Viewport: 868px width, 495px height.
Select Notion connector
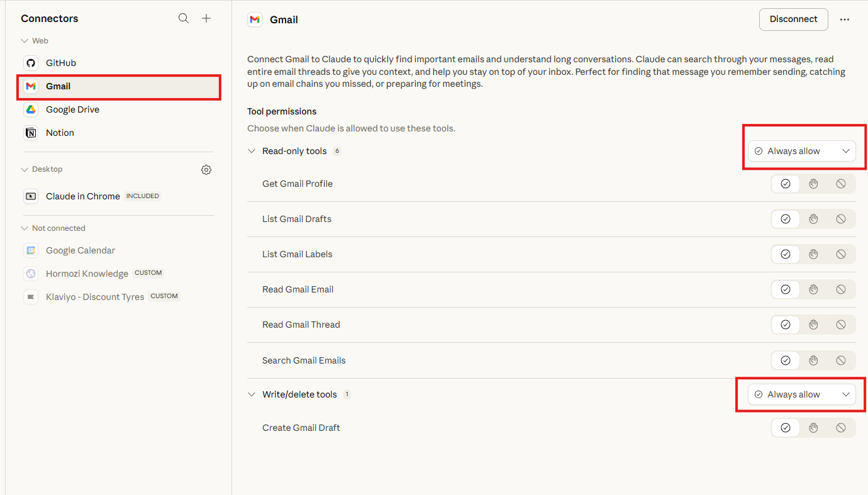118,133
